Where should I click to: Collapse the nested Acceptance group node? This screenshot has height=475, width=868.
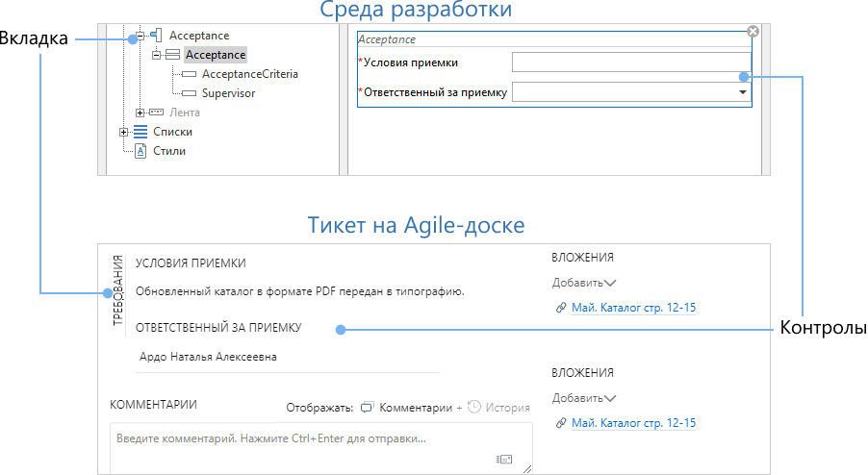pyautogui.click(x=155, y=56)
